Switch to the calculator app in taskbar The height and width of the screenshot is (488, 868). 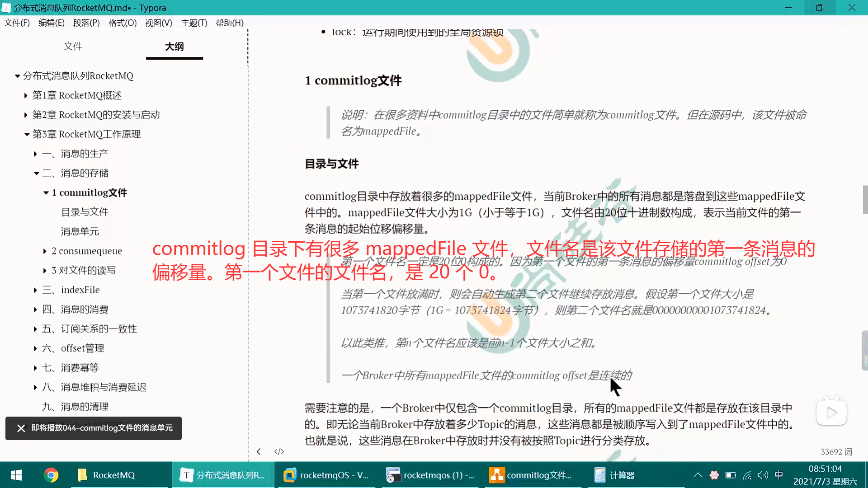(x=615, y=475)
